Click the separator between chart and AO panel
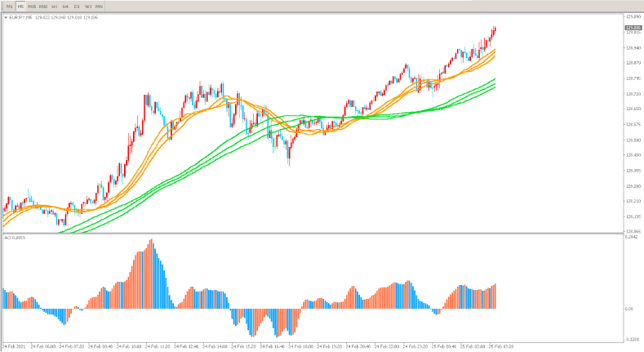The height and width of the screenshot is (352, 644). coord(310,234)
